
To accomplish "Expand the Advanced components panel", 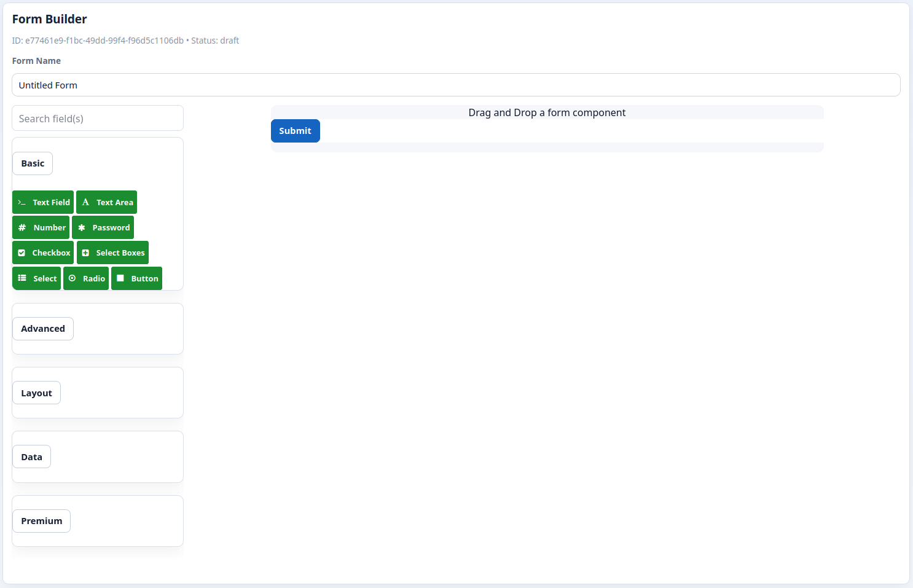I will click(42, 328).
